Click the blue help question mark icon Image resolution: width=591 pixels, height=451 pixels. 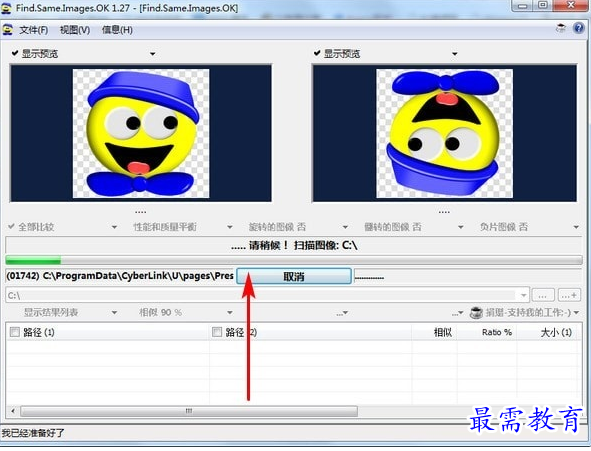click(x=579, y=28)
